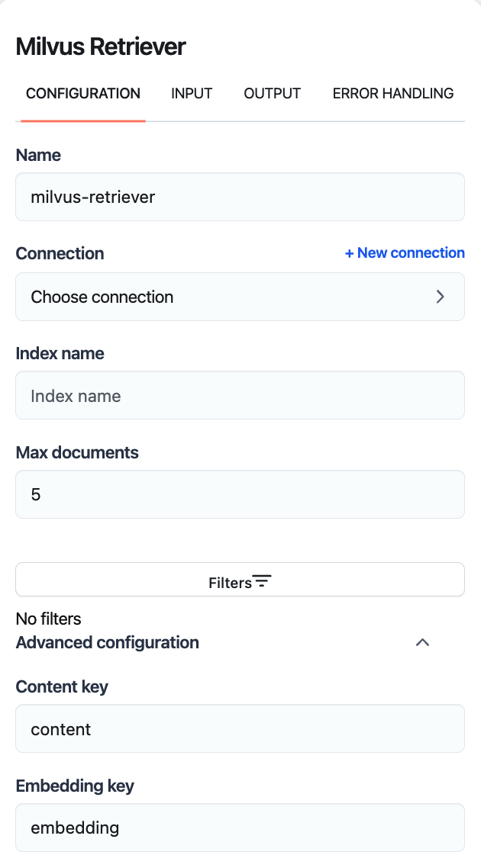The width and height of the screenshot is (481, 868).
Task: Click the Milvus Retriever panel title
Action: tap(101, 47)
